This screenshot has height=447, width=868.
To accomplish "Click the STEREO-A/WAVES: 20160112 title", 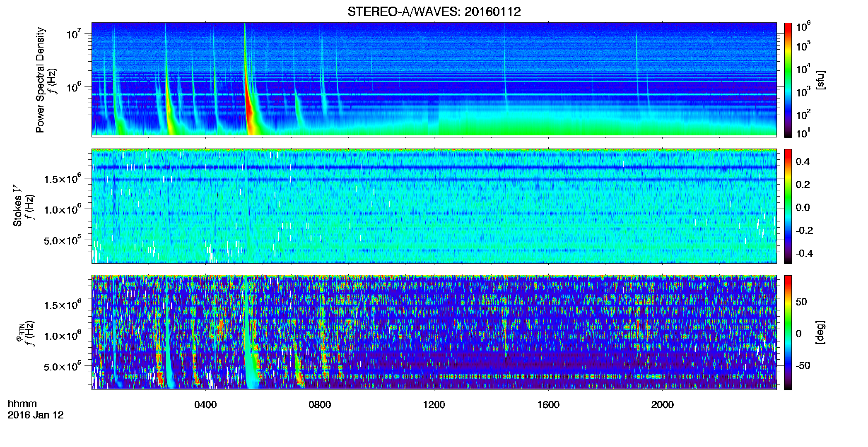I will (434, 12).
